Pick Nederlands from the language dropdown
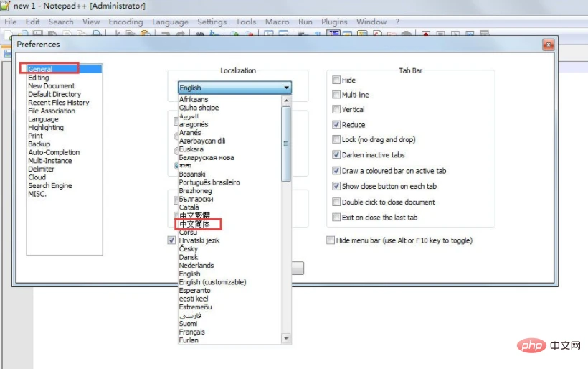The width and height of the screenshot is (588, 369). point(196,266)
